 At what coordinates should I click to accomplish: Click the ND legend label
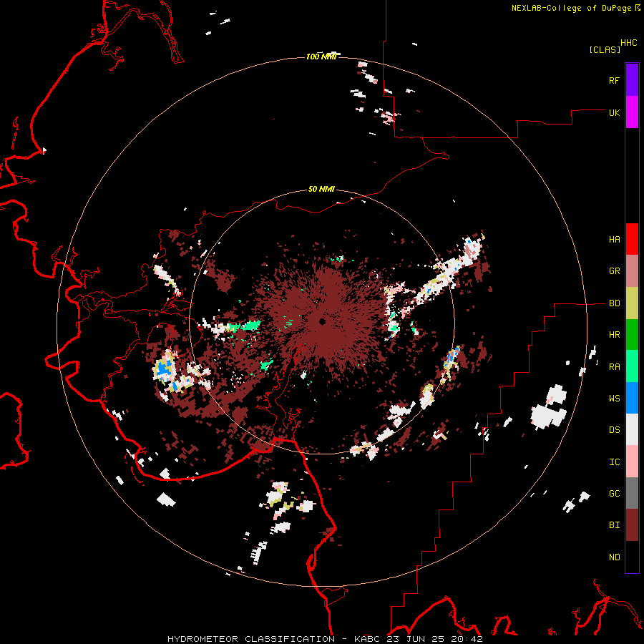point(615,557)
